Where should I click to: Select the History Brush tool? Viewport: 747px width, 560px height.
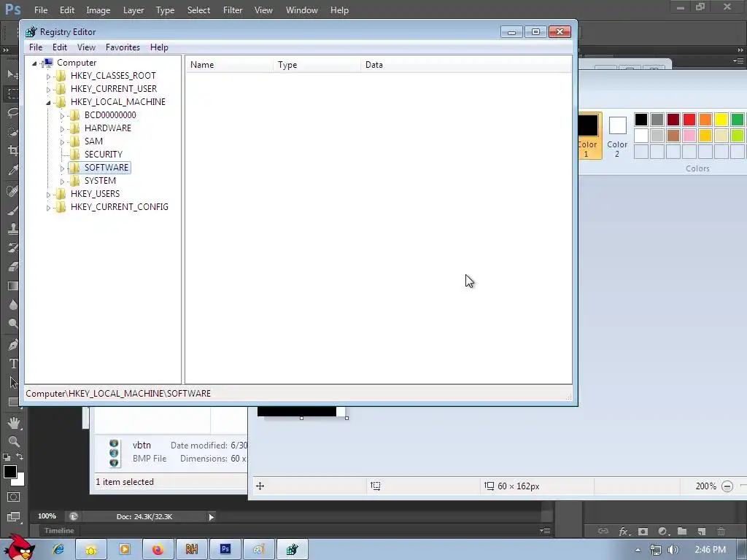[x=12, y=248]
